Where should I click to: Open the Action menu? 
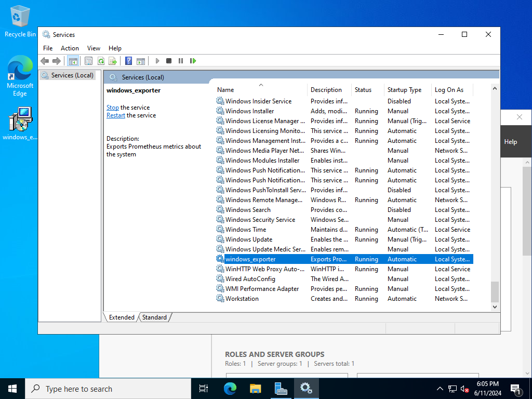pos(70,48)
